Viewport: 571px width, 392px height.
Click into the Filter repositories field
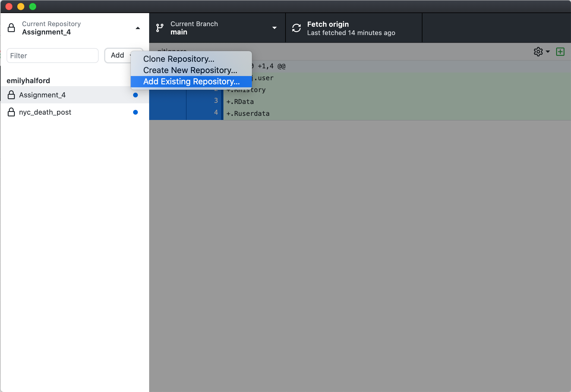click(53, 56)
